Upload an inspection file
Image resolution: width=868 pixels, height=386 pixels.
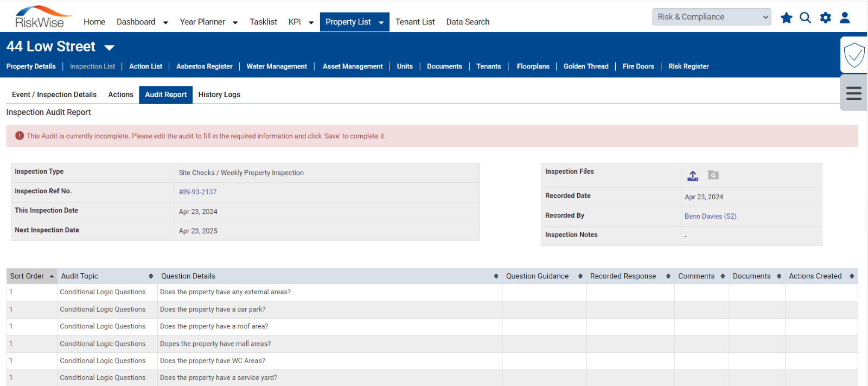pyautogui.click(x=693, y=175)
